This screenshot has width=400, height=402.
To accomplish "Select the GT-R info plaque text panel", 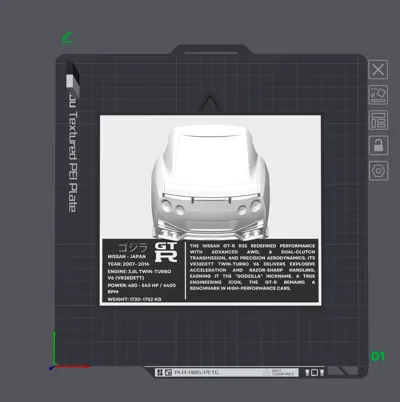I will 210,270.
